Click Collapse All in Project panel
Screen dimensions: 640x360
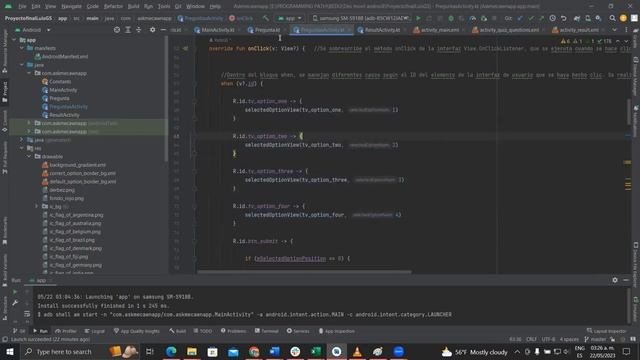coord(139,30)
